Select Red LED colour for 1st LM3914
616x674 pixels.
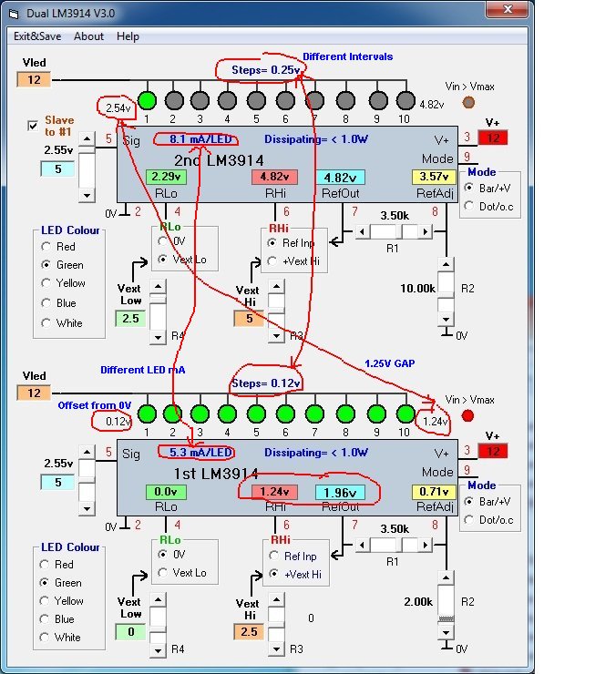pyautogui.click(x=44, y=564)
